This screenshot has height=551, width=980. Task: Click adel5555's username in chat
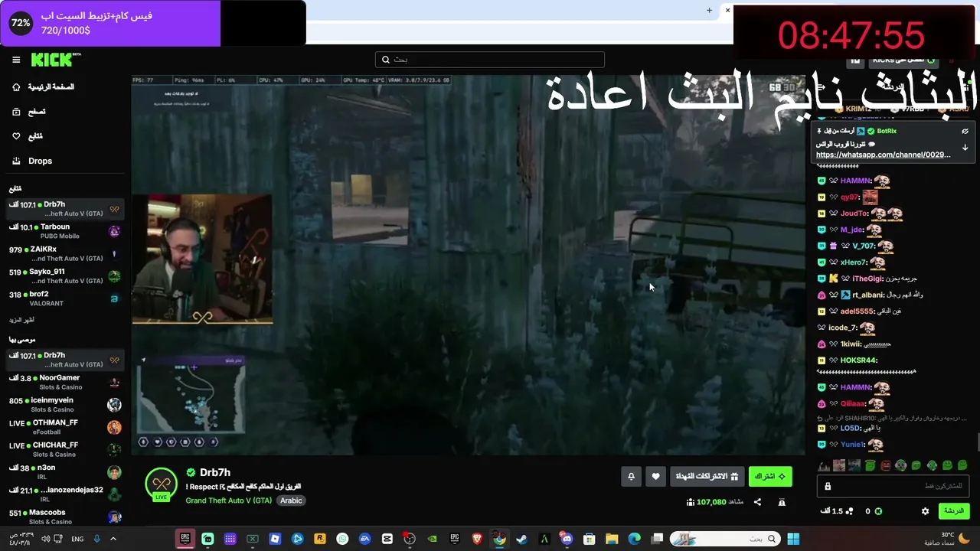pos(857,311)
